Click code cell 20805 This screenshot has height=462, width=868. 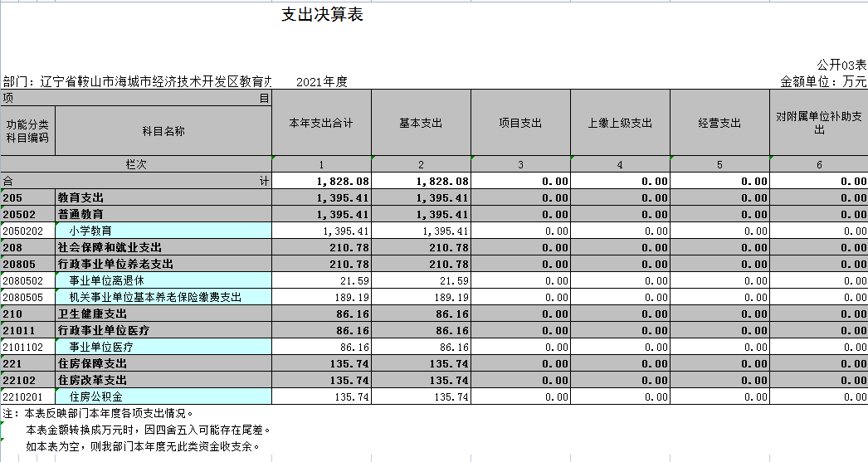click(x=27, y=264)
